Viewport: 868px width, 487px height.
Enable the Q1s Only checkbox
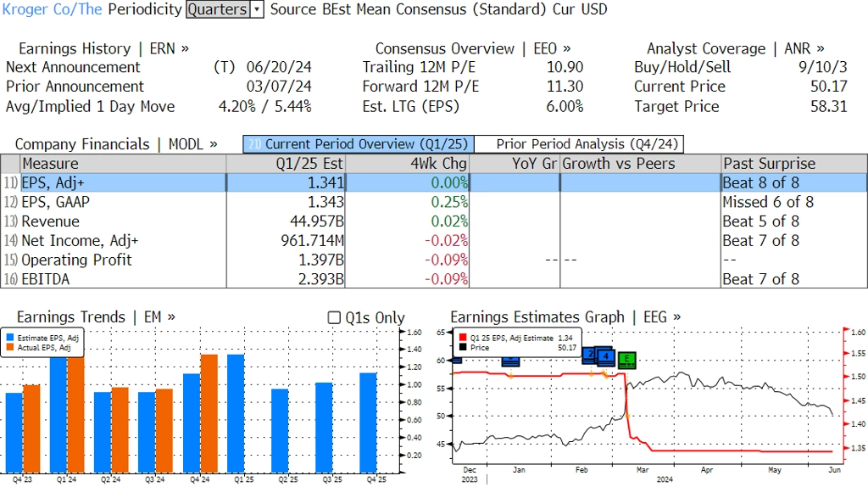(x=334, y=317)
